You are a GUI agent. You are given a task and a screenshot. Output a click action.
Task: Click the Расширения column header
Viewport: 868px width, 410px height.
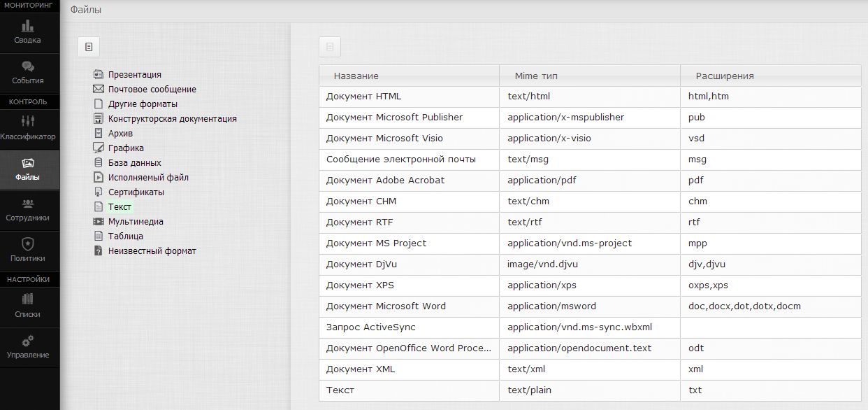[725, 76]
